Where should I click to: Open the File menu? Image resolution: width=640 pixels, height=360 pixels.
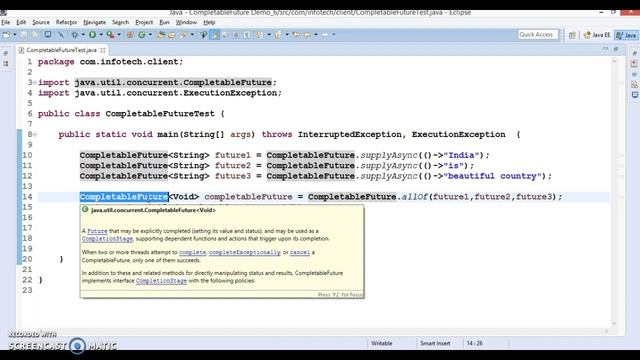click(6, 22)
